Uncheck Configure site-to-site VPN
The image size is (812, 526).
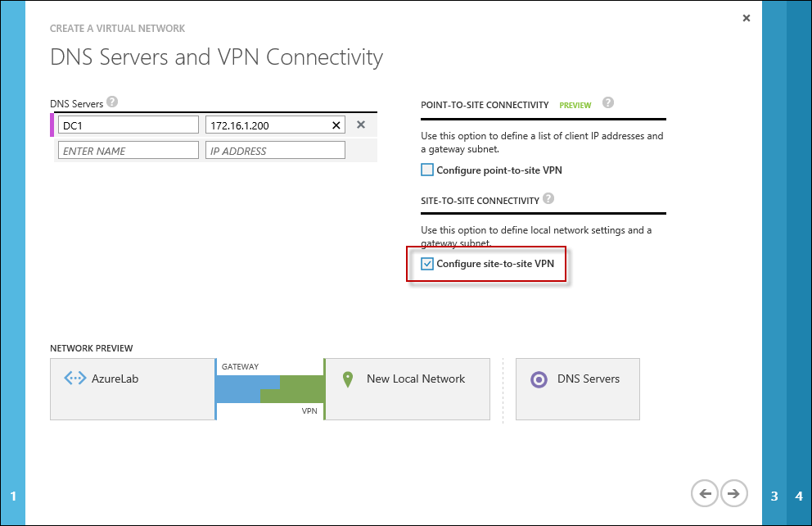pos(427,264)
